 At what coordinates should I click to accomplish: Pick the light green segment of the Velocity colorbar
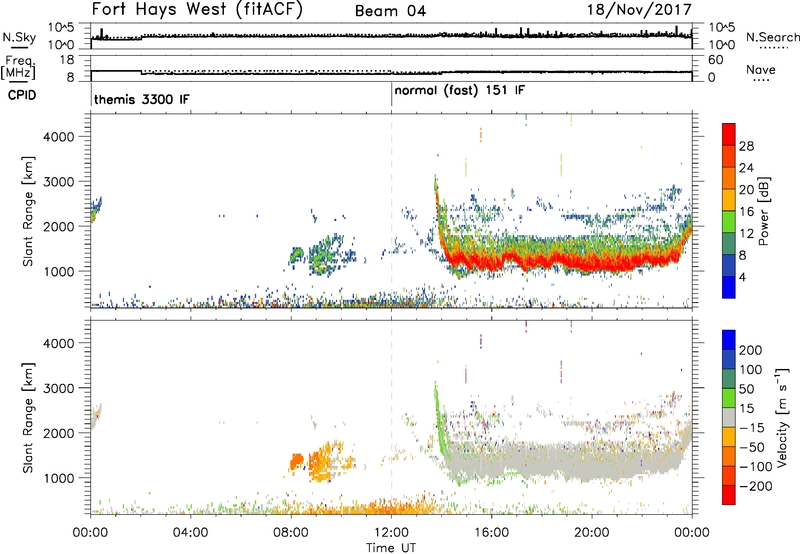[x=729, y=398]
